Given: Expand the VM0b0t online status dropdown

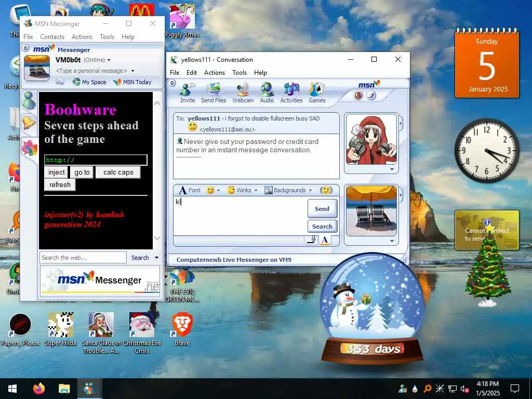Looking at the screenshot, I should point(109,60).
